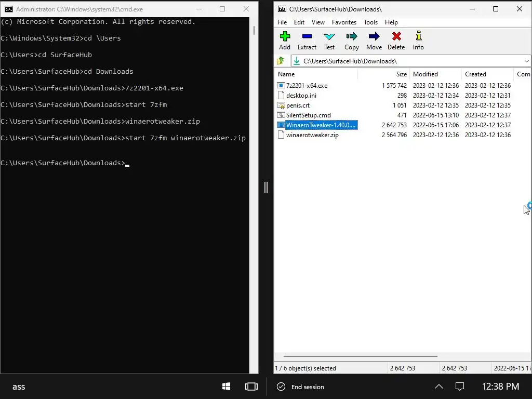Click the size value 471
The height and width of the screenshot is (399, 532).
[x=402, y=115]
